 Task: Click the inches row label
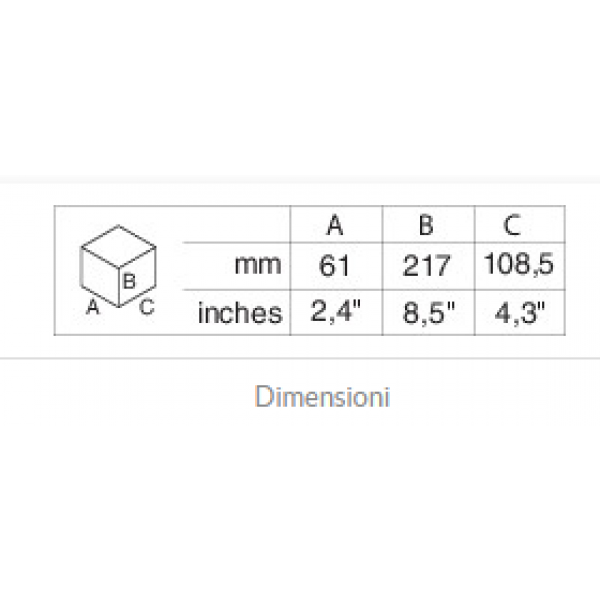point(240,313)
